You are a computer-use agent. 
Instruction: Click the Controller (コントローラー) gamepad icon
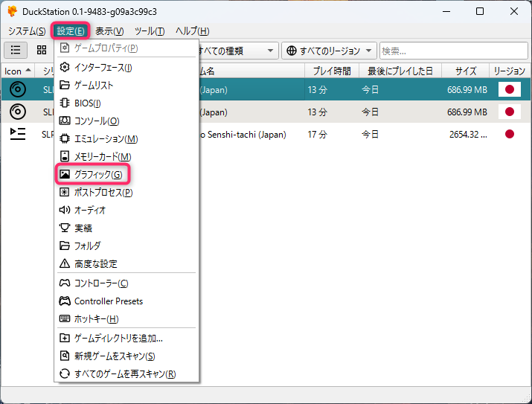click(65, 283)
